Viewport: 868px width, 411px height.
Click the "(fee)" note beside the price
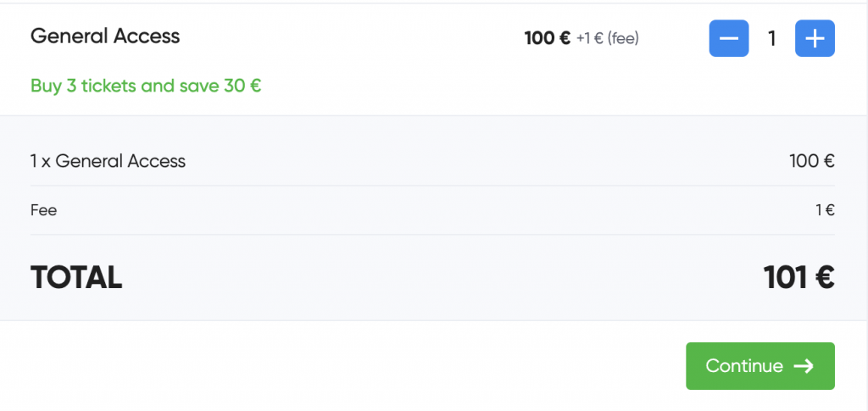pyautogui.click(x=623, y=39)
